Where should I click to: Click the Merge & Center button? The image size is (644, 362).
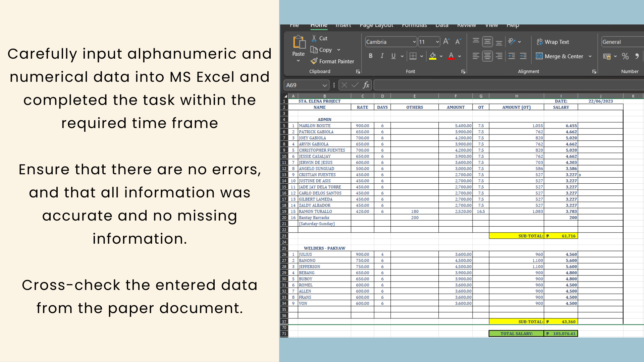point(559,56)
